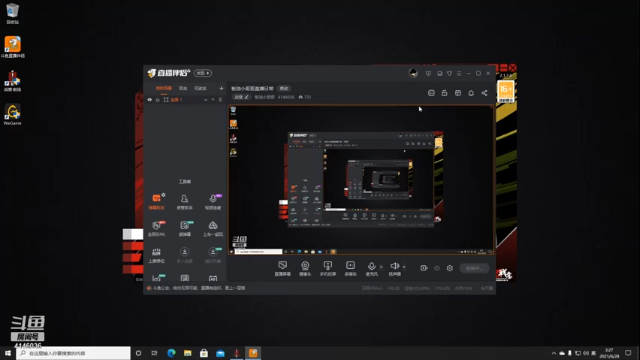Open the stream settings gear icon
Screen dimensions: 640x360
(450, 268)
